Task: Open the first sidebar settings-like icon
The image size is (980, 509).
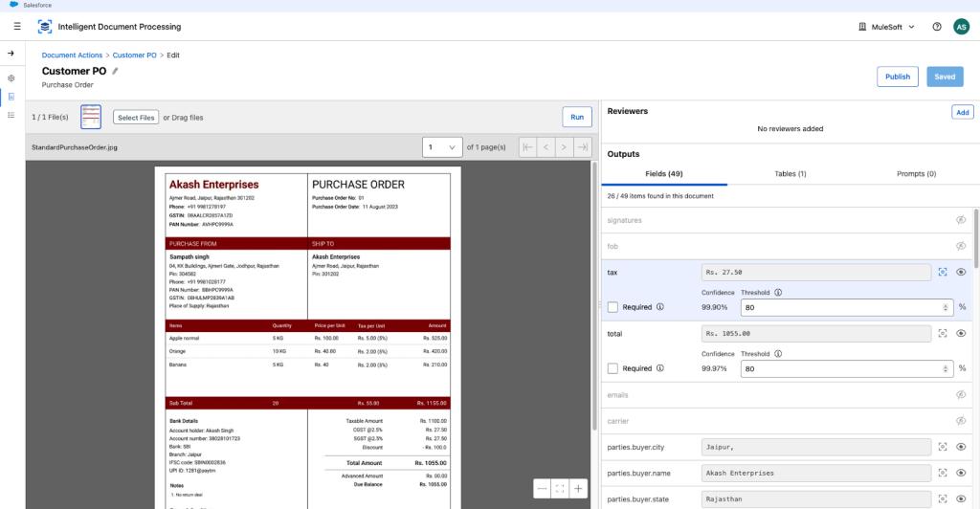Action: (x=11, y=78)
